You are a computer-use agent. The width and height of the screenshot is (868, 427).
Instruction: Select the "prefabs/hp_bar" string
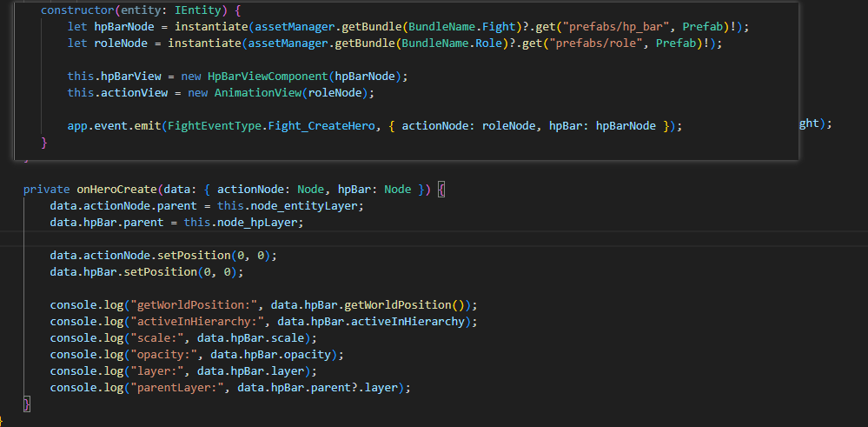tap(616, 27)
